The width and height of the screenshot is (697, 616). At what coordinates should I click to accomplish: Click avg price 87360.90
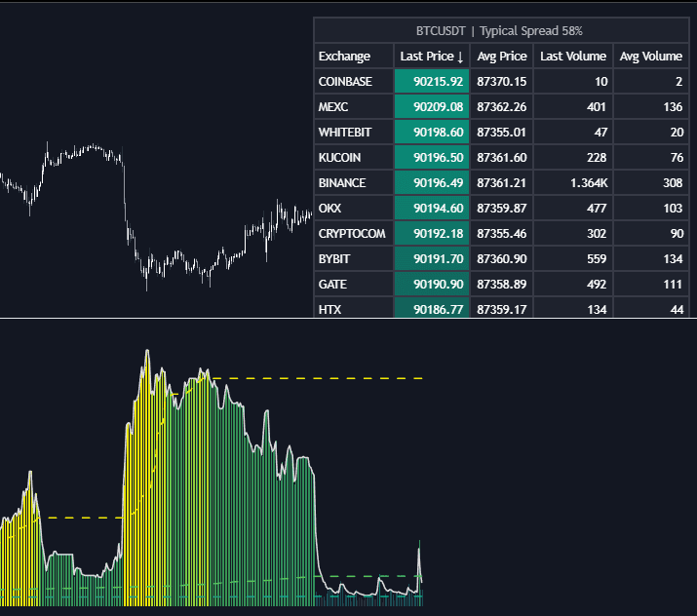point(502,258)
